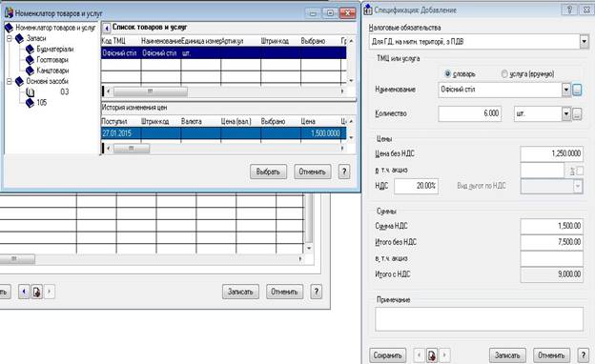Click the book icon beside Канцтовари
The width and height of the screenshot is (595, 364).
[x=30, y=71]
